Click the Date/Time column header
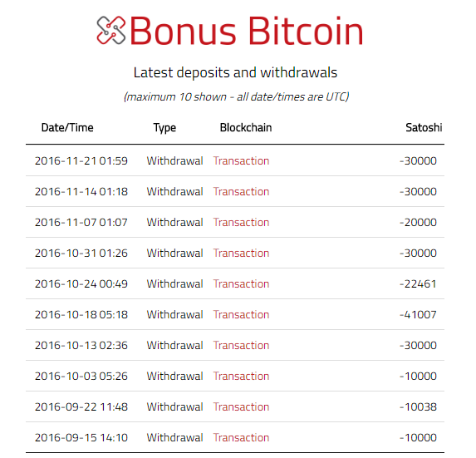This screenshot has width=476, height=458. click(x=67, y=127)
